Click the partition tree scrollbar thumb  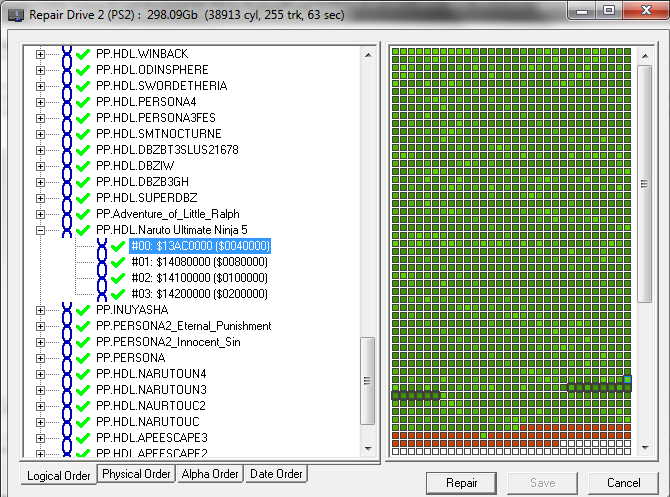367,381
